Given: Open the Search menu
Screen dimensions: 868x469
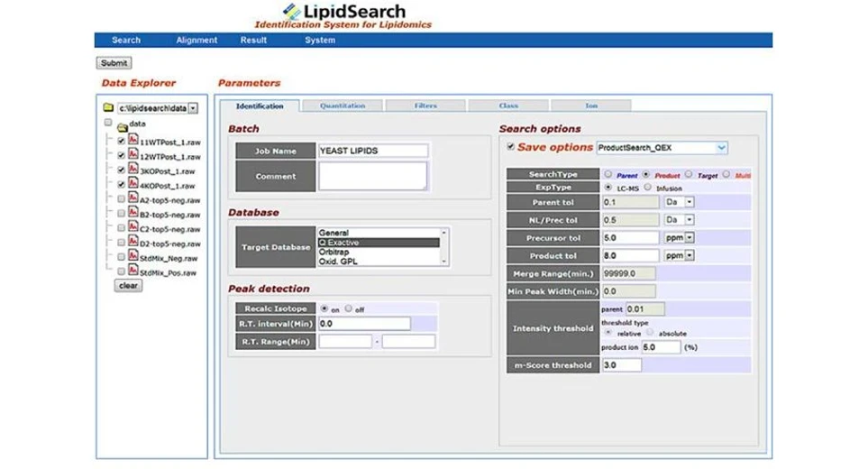Looking at the screenshot, I should coord(126,40).
